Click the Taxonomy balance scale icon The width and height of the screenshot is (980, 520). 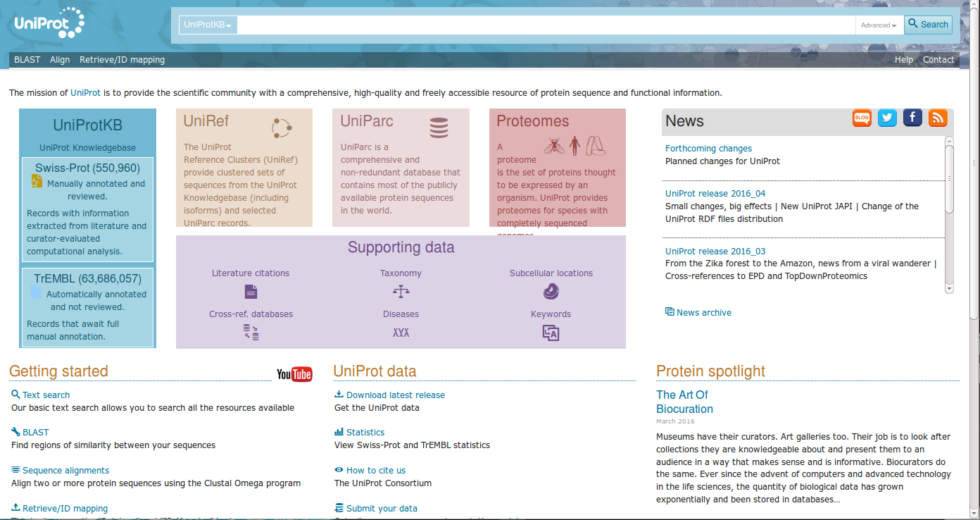[401, 291]
